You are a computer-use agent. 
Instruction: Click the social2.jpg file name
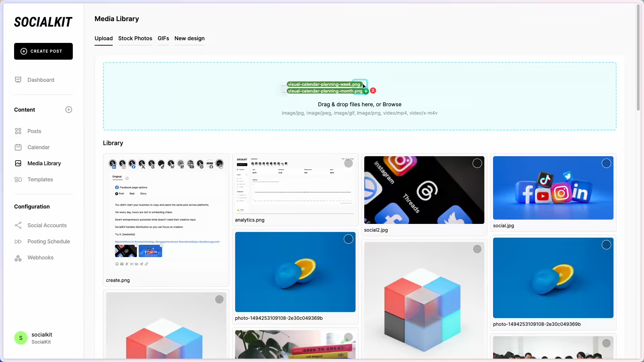[x=376, y=230]
